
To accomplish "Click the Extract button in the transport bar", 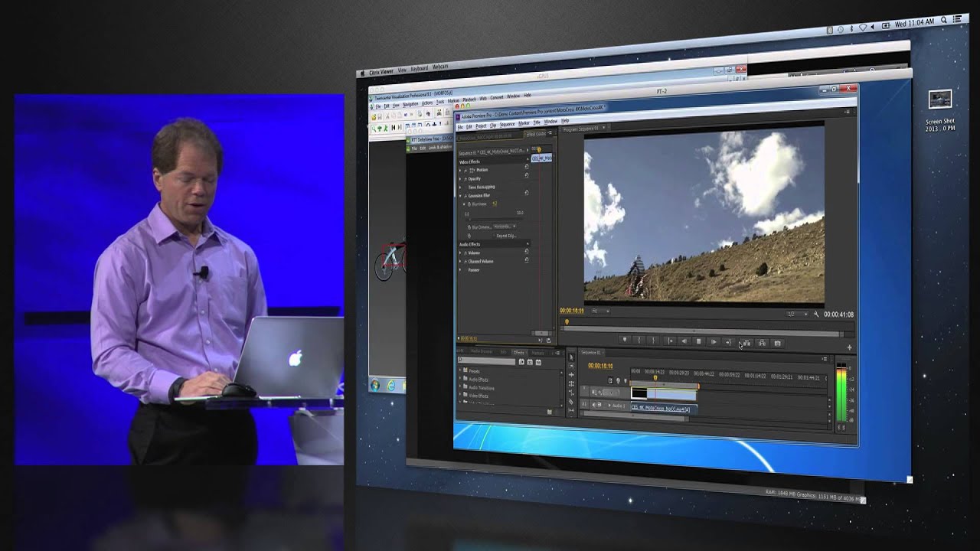I will click(x=762, y=343).
